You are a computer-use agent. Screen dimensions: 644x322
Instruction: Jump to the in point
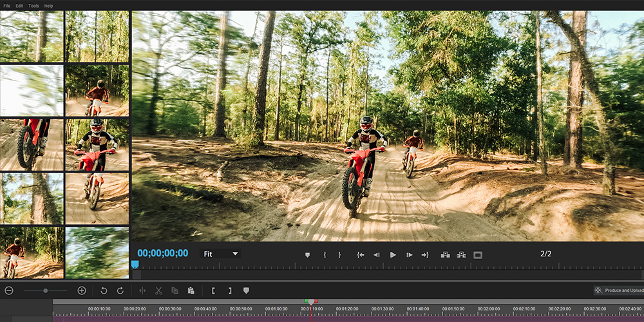pos(361,254)
